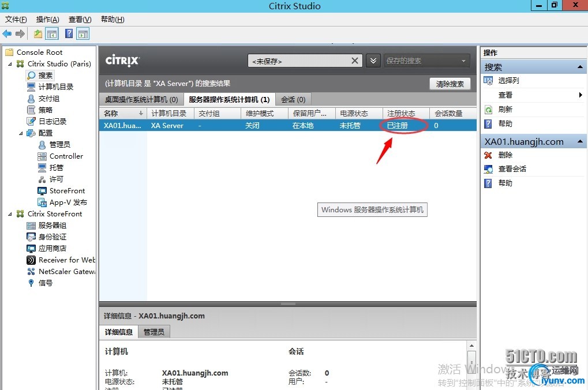Collapse the Citrix StoreFront tree node
Viewport: 588px width, 390px height.
[x=10, y=214]
